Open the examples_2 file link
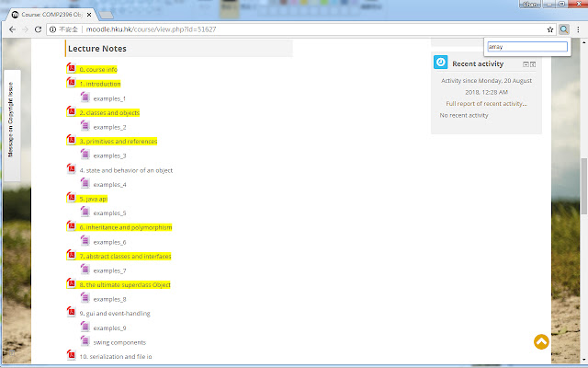The image size is (588, 368). pyautogui.click(x=109, y=127)
